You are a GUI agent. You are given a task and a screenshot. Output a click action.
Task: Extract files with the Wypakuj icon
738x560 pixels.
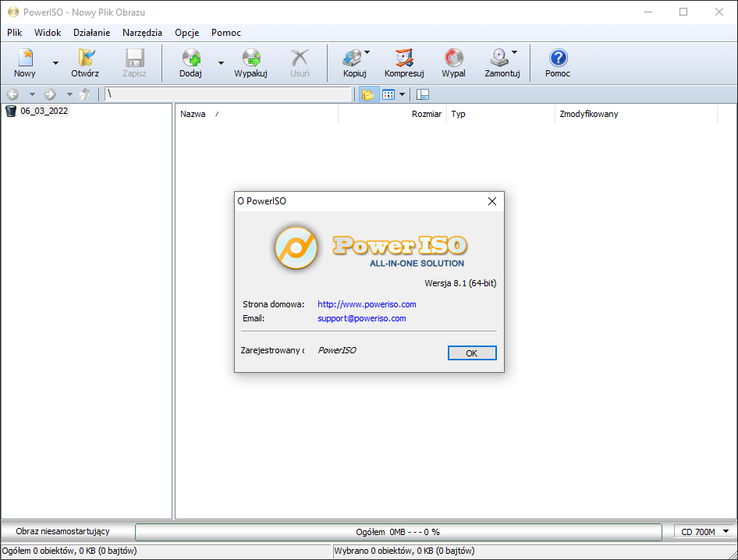(251, 63)
